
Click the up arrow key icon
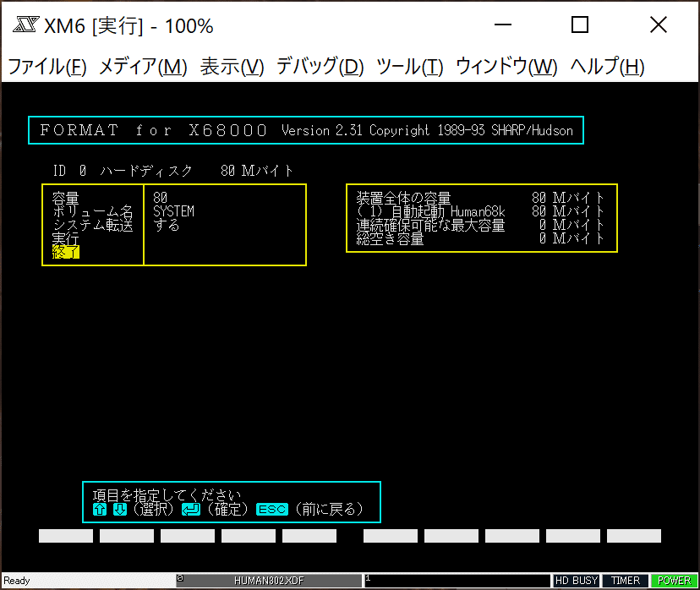(100, 509)
